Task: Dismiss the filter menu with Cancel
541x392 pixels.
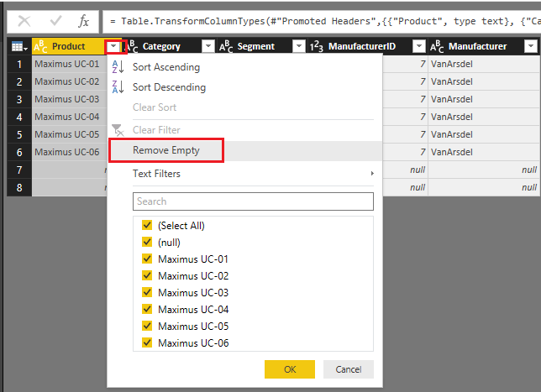Action: coord(348,369)
